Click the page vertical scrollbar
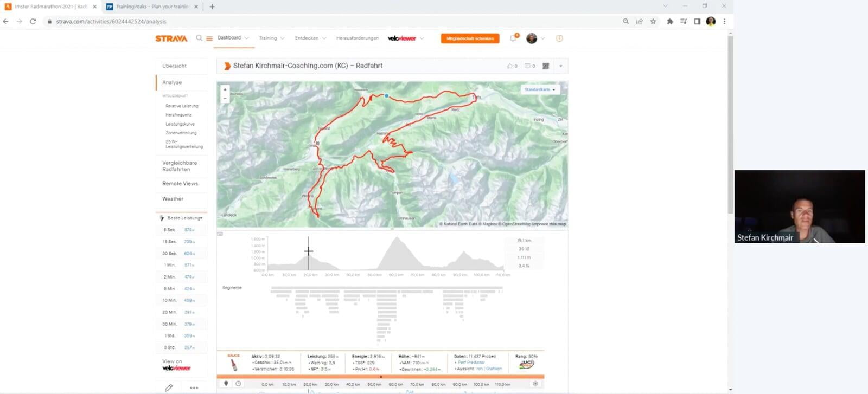Image resolution: width=868 pixels, height=394 pixels. tap(730, 125)
